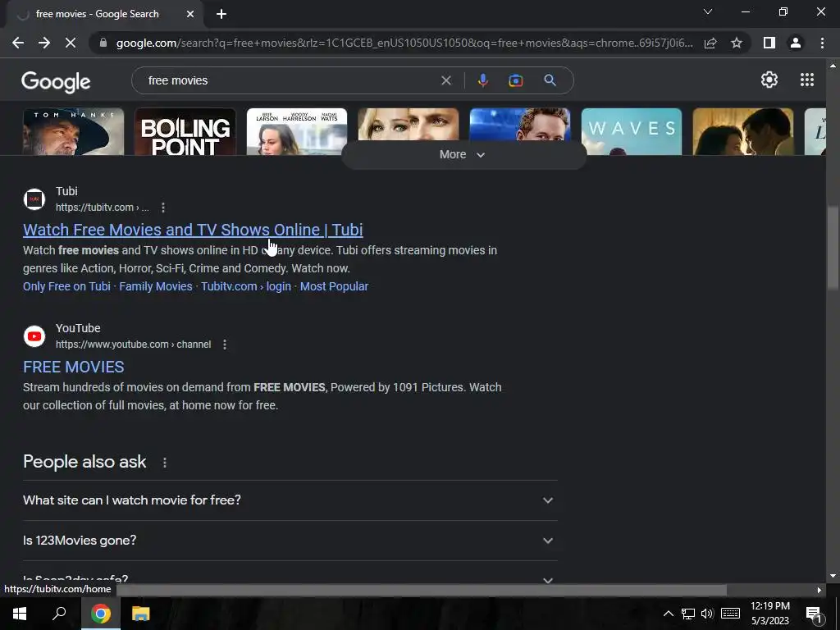Click the horizontal scrollbar right arrow
The height and width of the screenshot is (630, 840).
(x=819, y=591)
